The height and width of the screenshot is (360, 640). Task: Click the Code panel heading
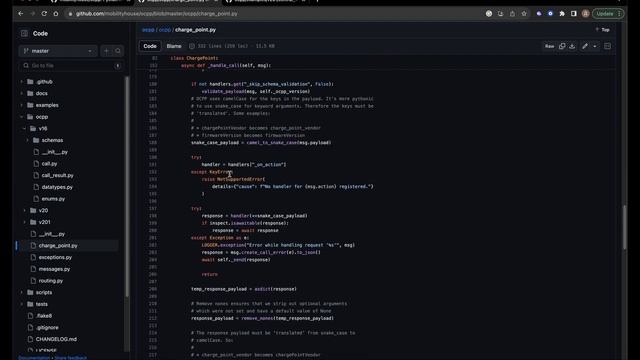[40, 33]
